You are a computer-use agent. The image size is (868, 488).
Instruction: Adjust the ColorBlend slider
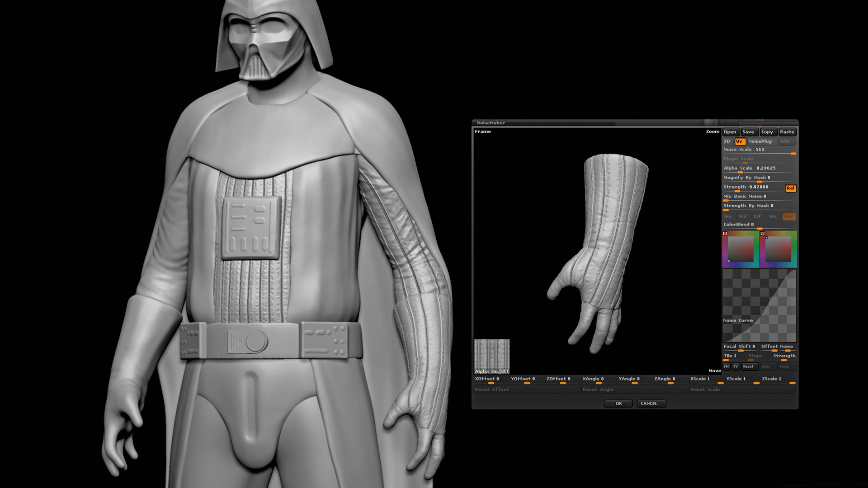click(759, 225)
